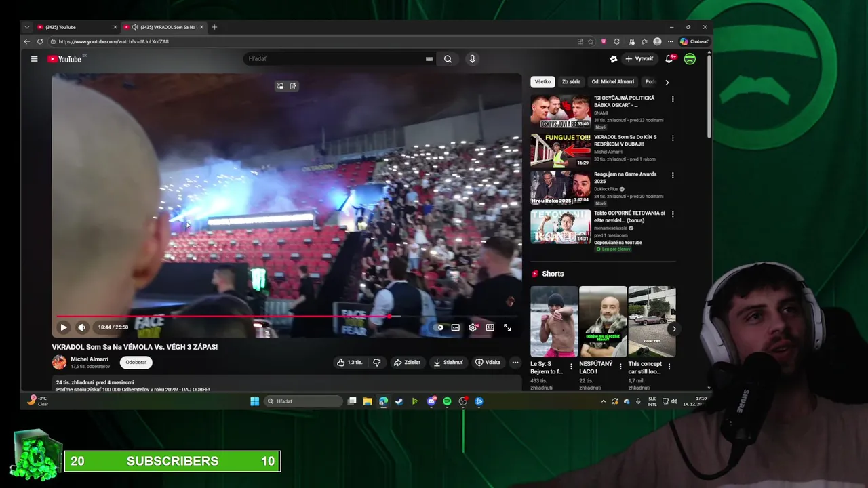Open Michel Almarri channel name link
Screen dimensions: 868x488
coord(90,359)
